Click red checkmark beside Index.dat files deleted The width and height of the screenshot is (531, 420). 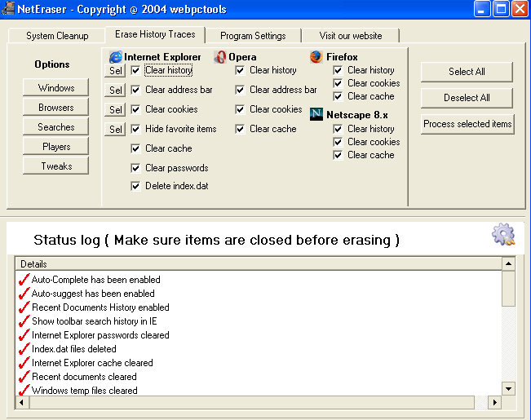click(24, 349)
